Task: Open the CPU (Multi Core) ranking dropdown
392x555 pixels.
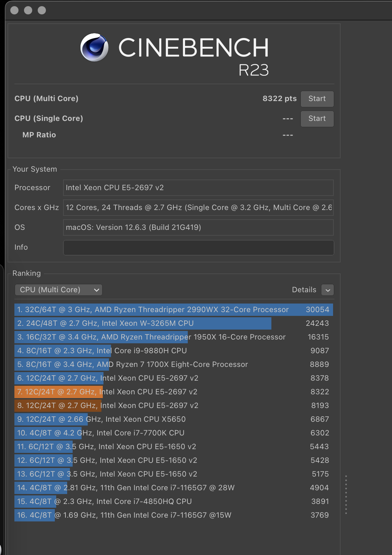Action: point(59,290)
